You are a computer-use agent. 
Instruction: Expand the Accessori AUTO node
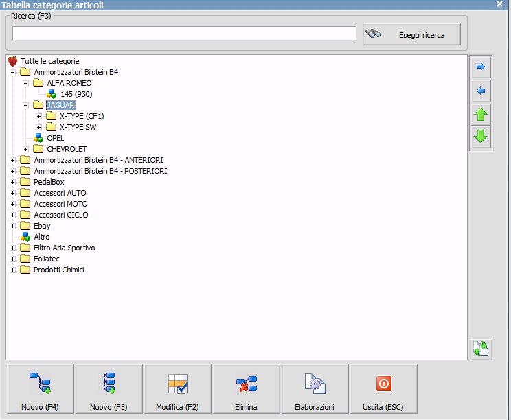[13, 193]
